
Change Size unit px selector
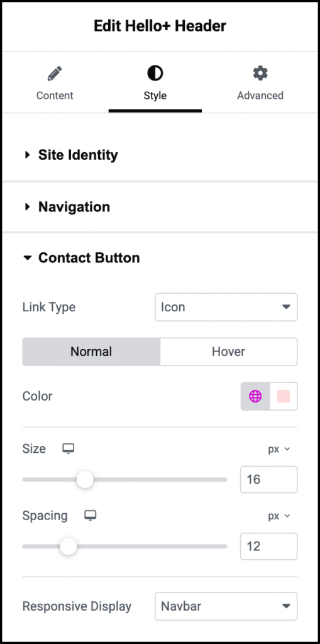coord(279,449)
